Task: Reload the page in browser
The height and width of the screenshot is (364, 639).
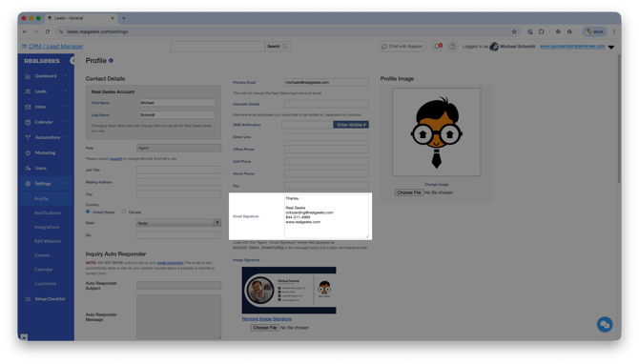Action: (x=48, y=31)
